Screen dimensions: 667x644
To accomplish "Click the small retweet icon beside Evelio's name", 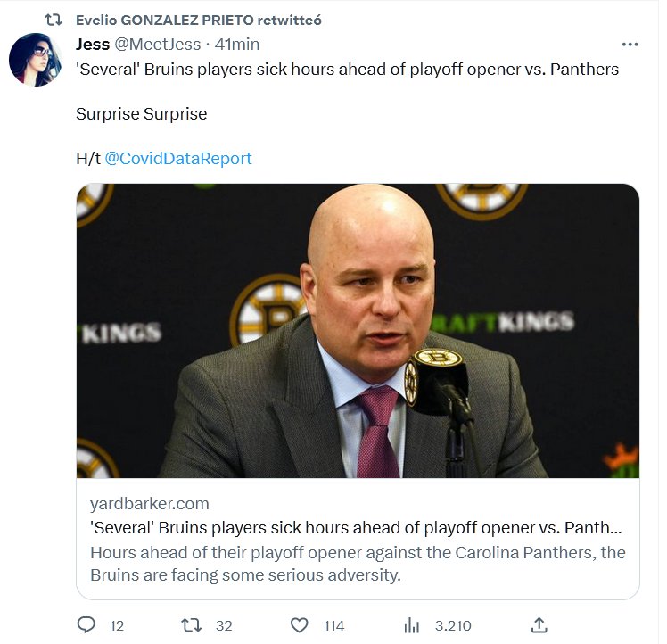I will [x=54, y=20].
